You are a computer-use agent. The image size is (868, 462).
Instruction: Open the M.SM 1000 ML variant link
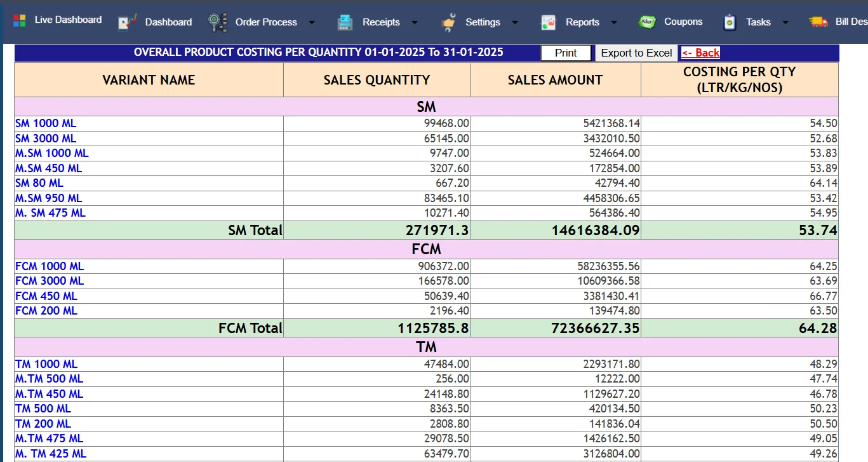pyautogui.click(x=52, y=153)
